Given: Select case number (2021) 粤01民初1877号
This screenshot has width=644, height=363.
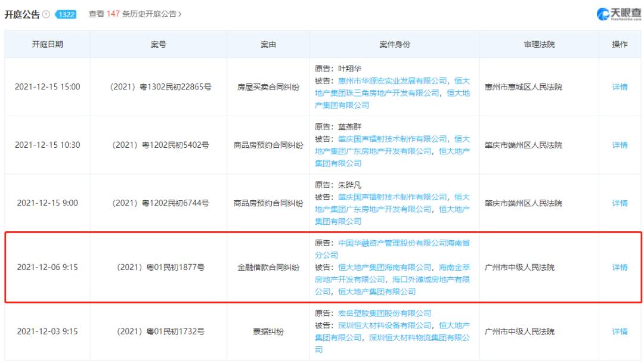Looking at the screenshot, I should [160, 267].
